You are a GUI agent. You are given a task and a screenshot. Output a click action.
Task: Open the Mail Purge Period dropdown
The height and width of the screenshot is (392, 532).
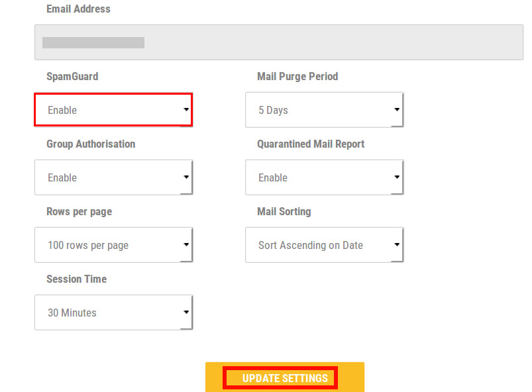tap(325, 110)
